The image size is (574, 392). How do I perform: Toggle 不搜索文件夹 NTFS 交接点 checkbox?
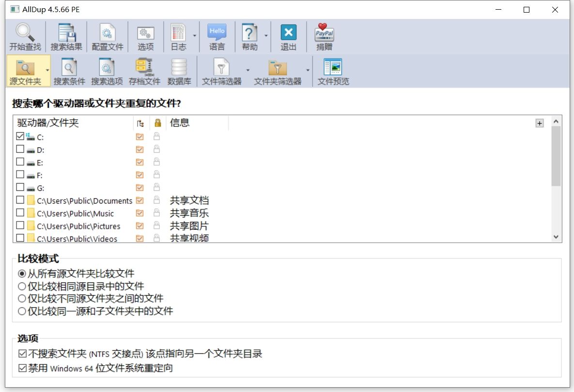pos(22,354)
